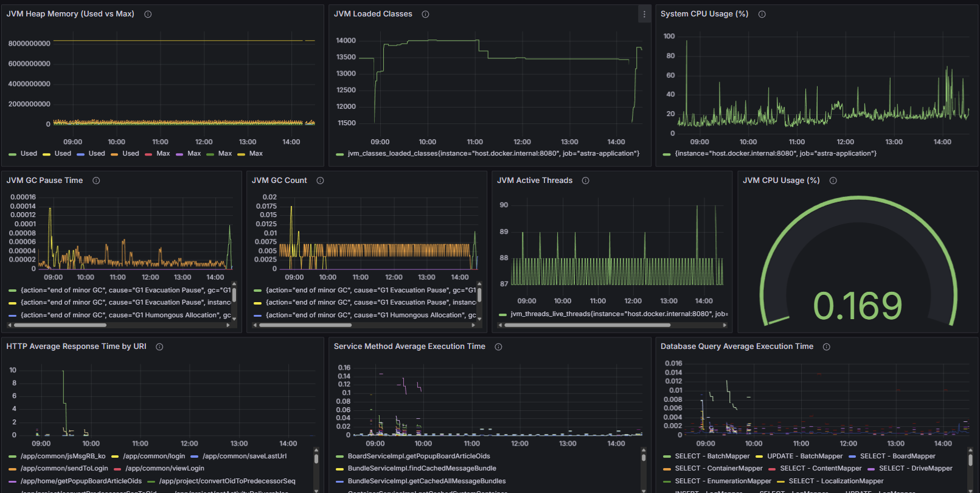The width and height of the screenshot is (980, 493).
Task: Click HTTP Average Response Time info icon
Action: [x=159, y=346]
